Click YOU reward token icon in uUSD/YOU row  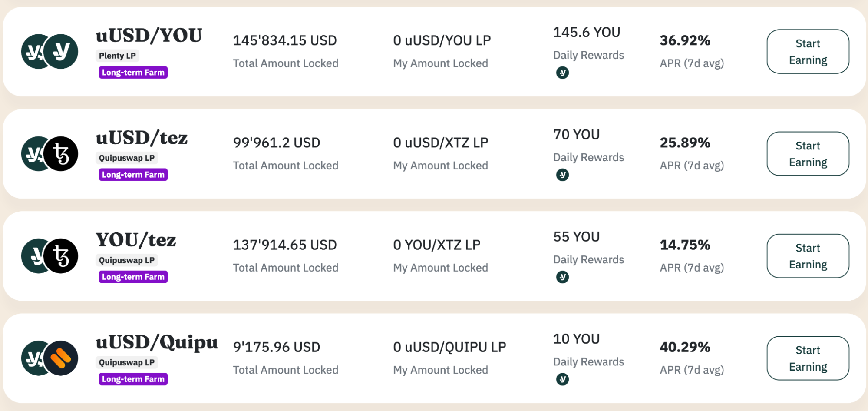tap(562, 73)
